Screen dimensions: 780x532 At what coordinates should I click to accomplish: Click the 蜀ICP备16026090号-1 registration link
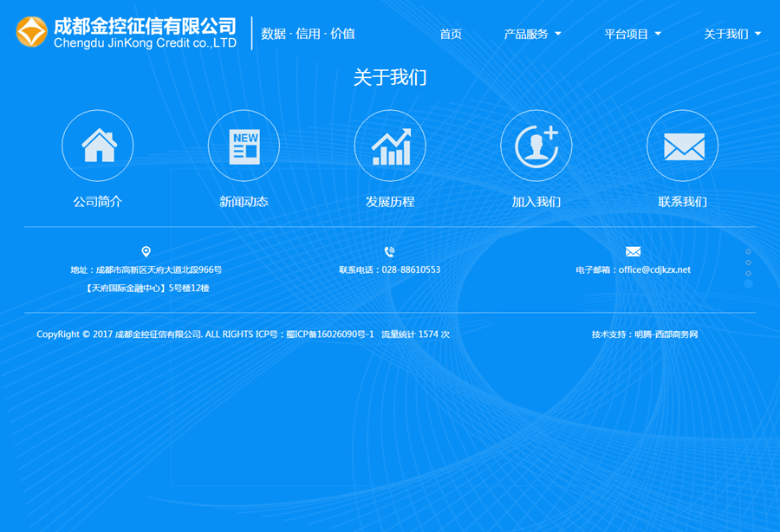pyautogui.click(x=330, y=334)
